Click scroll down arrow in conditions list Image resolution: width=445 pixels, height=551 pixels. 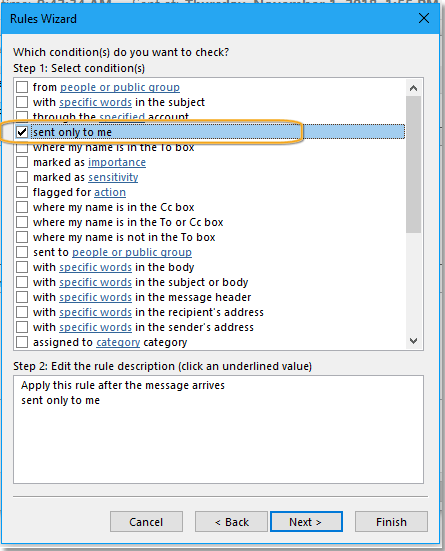pyautogui.click(x=413, y=341)
